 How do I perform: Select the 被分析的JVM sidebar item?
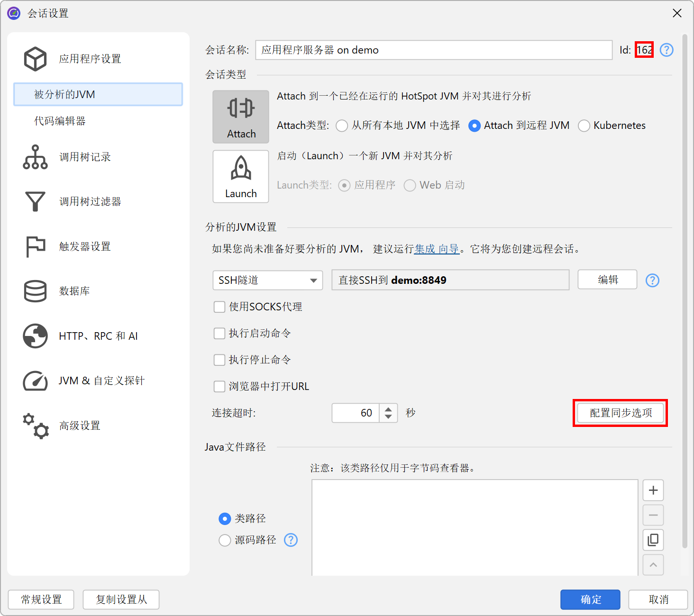(98, 94)
